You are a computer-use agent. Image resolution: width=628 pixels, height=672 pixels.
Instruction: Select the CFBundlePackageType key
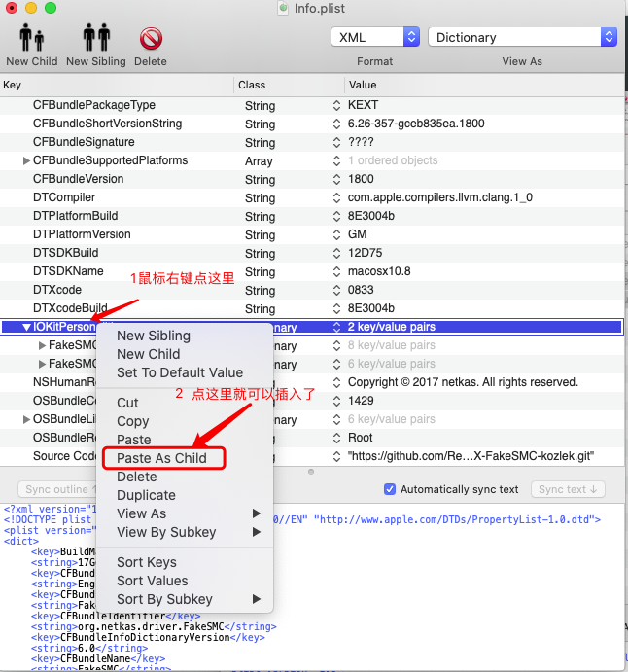tap(94, 105)
